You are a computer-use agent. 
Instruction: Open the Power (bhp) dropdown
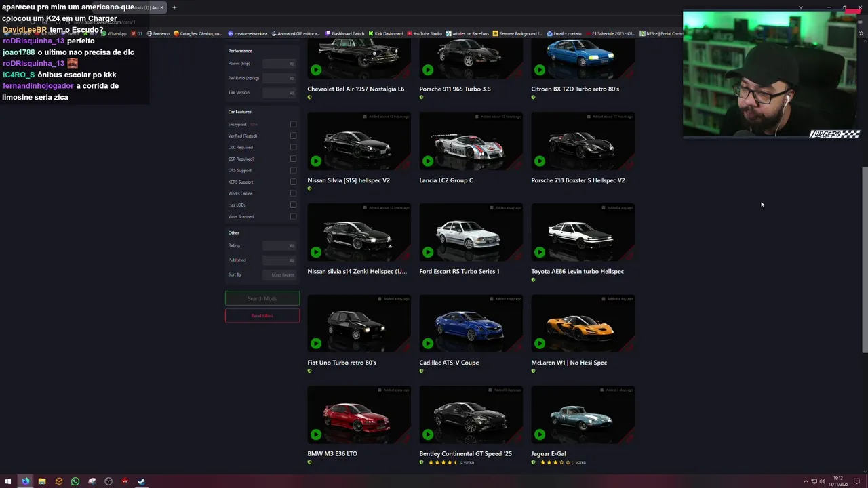[x=279, y=64]
